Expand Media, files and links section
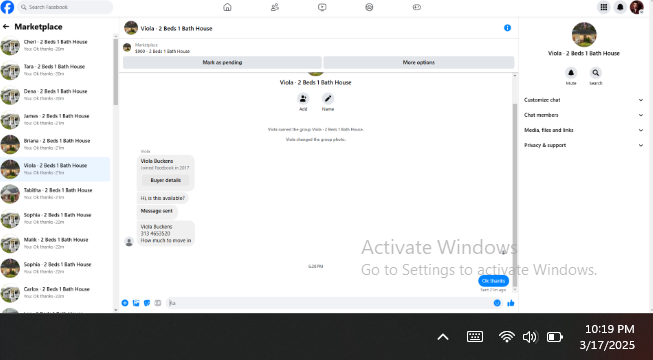653x360 pixels. pos(583,130)
